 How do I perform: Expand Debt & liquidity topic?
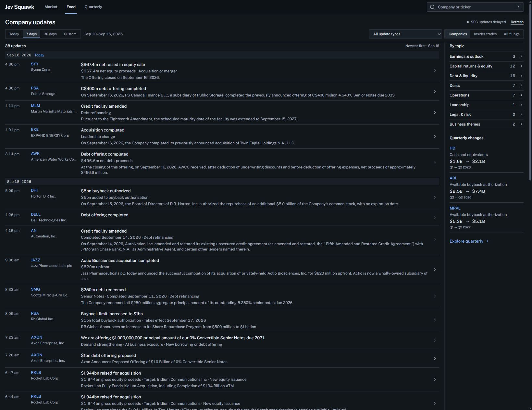coord(486,76)
